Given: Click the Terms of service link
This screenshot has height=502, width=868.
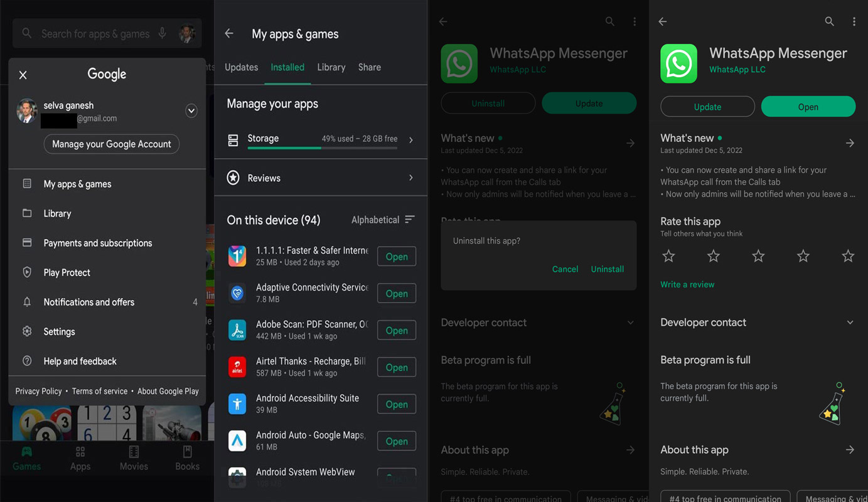Looking at the screenshot, I should (99, 391).
